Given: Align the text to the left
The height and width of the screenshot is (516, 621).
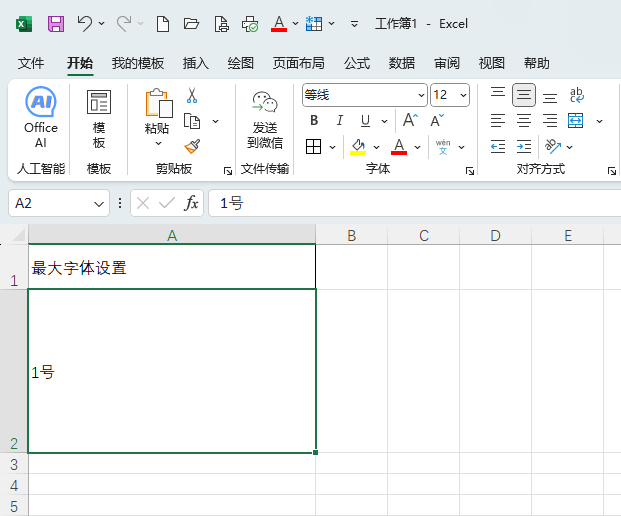Looking at the screenshot, I should click(498, 120).
